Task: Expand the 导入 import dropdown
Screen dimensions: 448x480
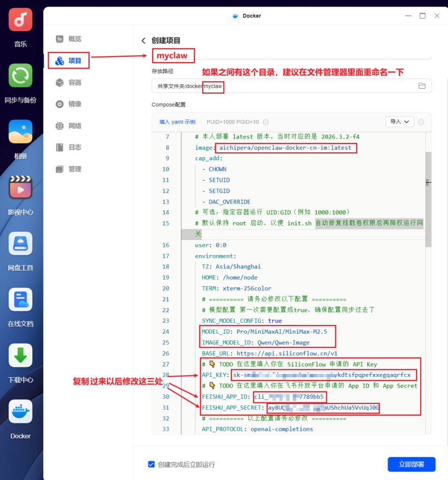Action: point(399,122)
